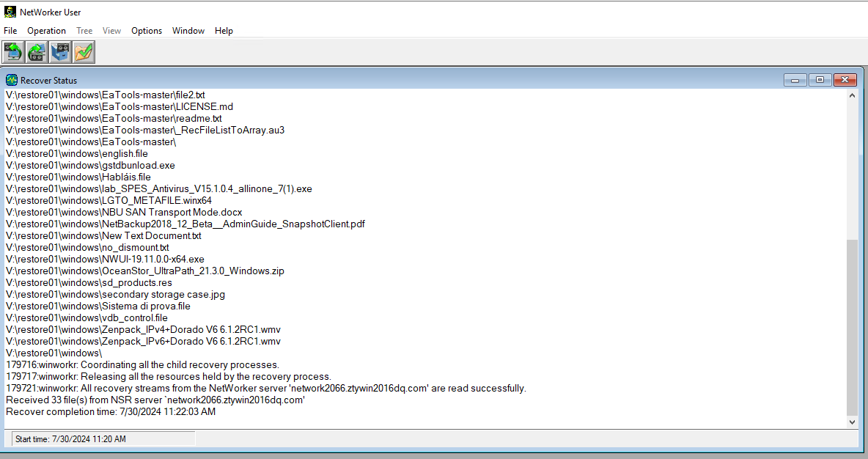Click the Archive toolbar icon
The image size is (868, 459).
pyautogui.click(x=60, y=52)
